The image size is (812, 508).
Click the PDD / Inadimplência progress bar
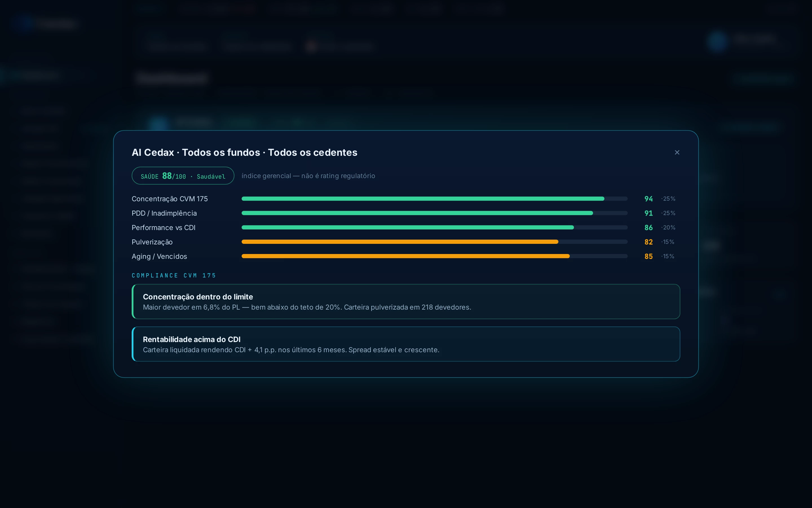pos(434,213)
